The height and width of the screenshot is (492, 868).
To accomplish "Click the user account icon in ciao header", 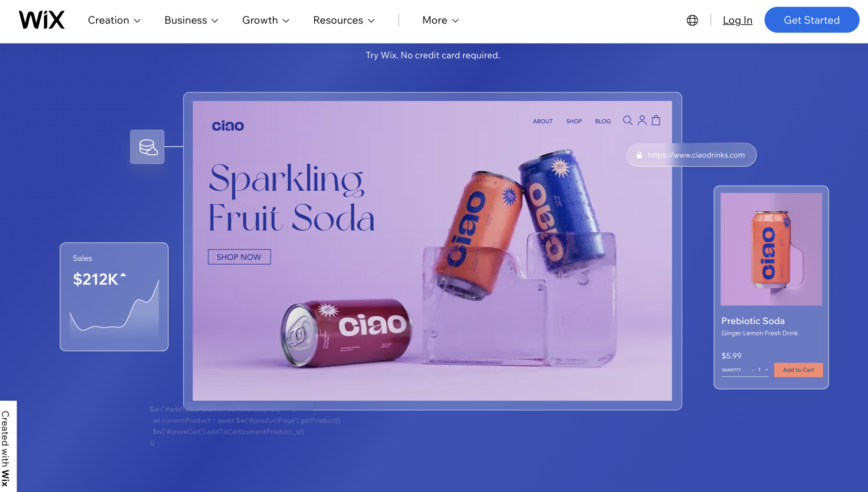I will click(642, 120).
